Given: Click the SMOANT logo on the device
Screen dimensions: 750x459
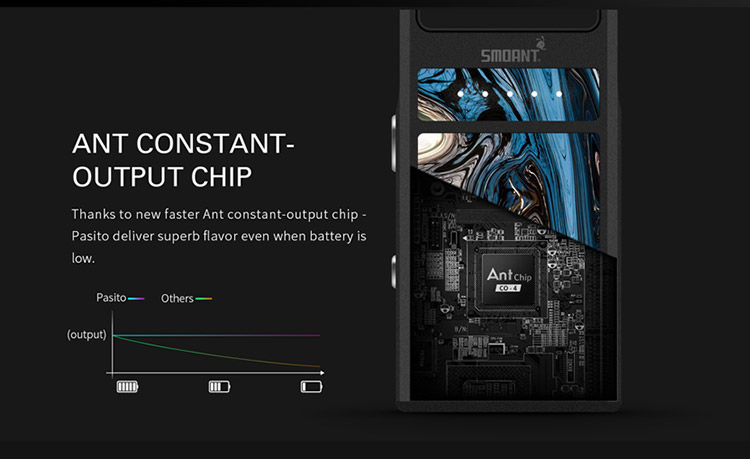Looking at the screenshot, I should point(511,52).
